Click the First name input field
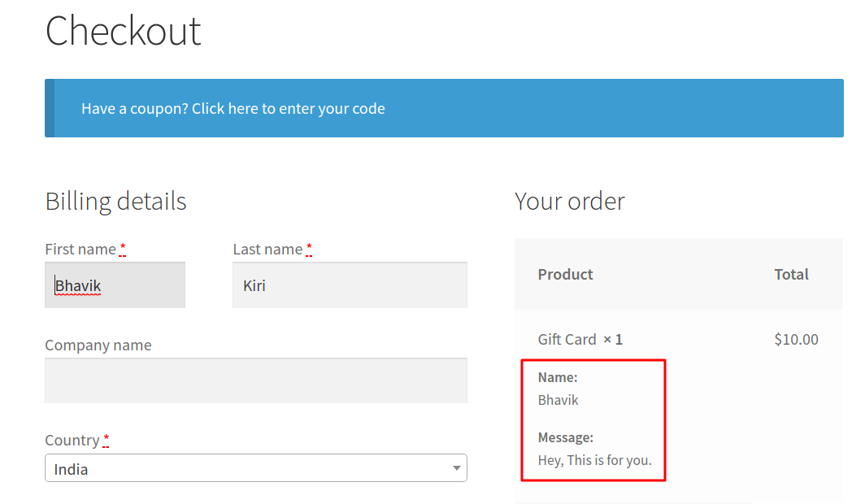865x504 pixels. click(x=115, y=285)
